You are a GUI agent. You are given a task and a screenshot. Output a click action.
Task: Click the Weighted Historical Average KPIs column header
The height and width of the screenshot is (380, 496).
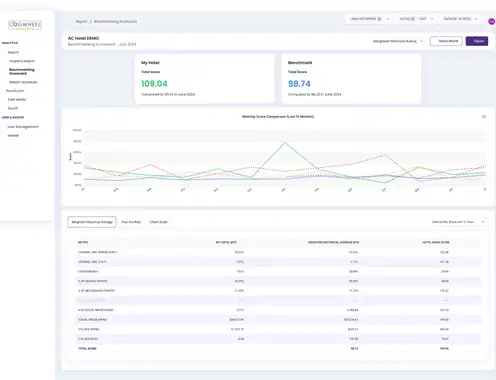coord(334,242)
